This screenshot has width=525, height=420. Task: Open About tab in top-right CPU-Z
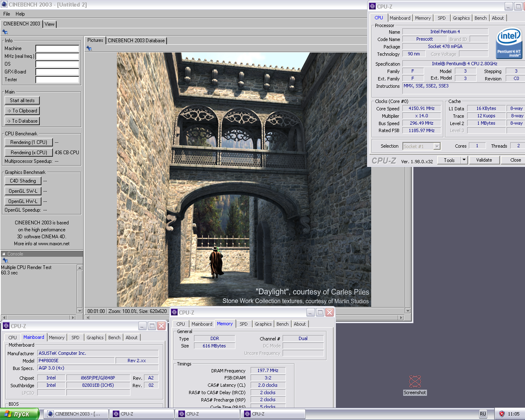(x=498, y=18)
